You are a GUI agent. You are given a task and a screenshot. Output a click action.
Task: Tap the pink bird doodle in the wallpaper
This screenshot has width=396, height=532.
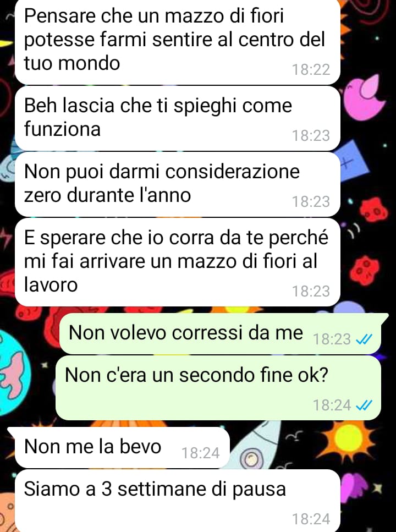[x=364, y=97]
